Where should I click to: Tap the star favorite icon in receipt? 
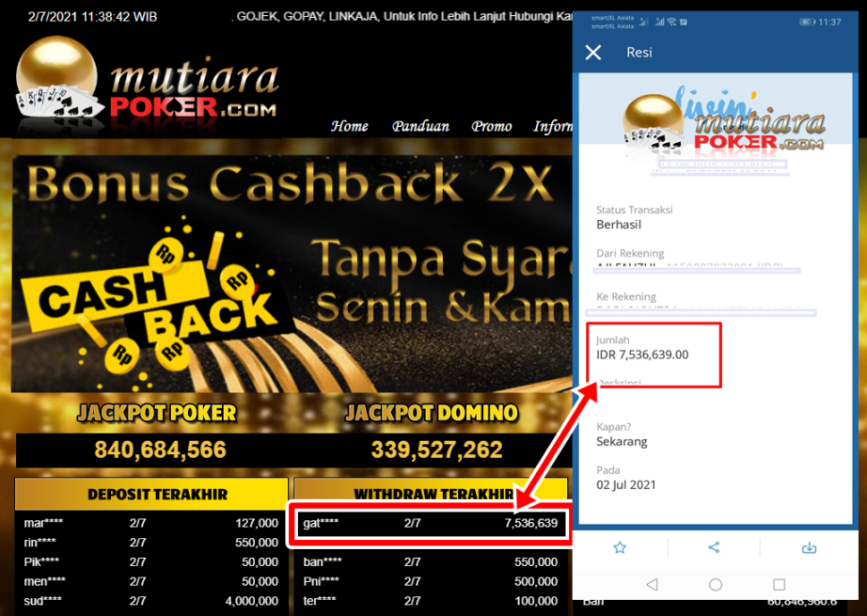click(620, 547)
